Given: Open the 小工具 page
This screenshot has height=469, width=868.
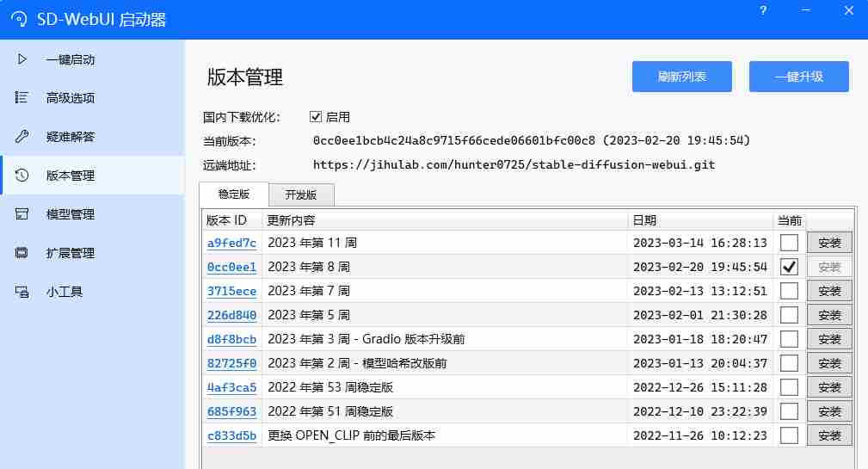Looking at the screenshot, I should click(93, 291).
